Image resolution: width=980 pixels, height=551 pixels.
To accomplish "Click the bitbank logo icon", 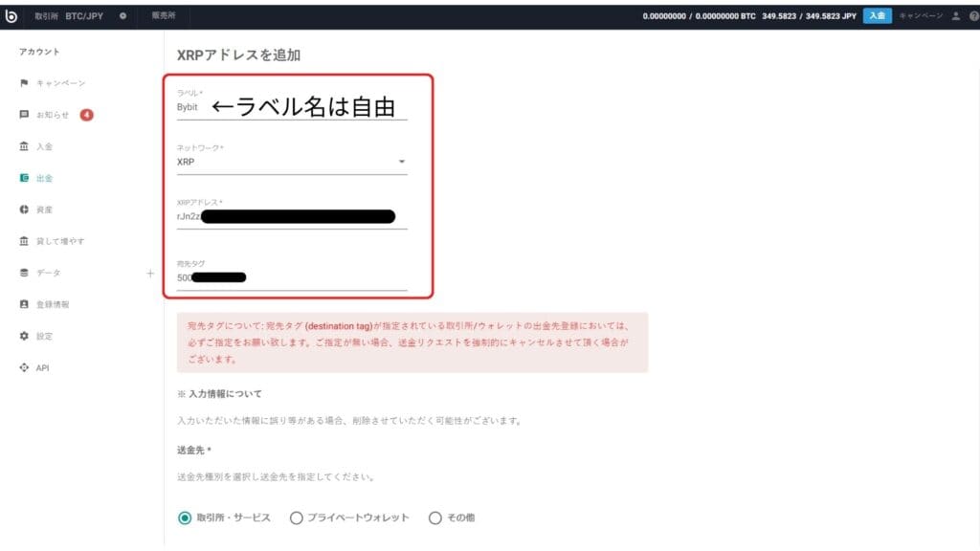I will pos(11,16).
